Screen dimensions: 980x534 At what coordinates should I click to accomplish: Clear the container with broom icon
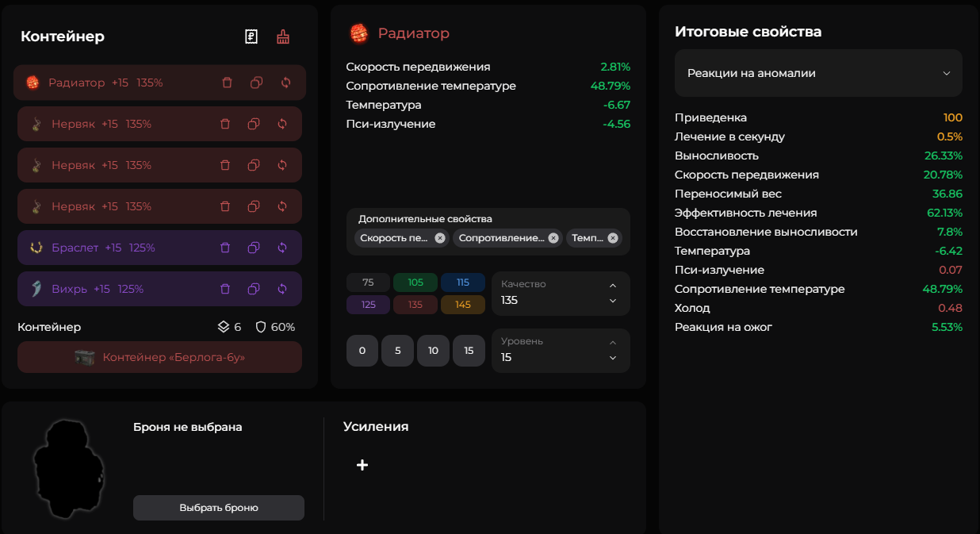tap(283, 36)
